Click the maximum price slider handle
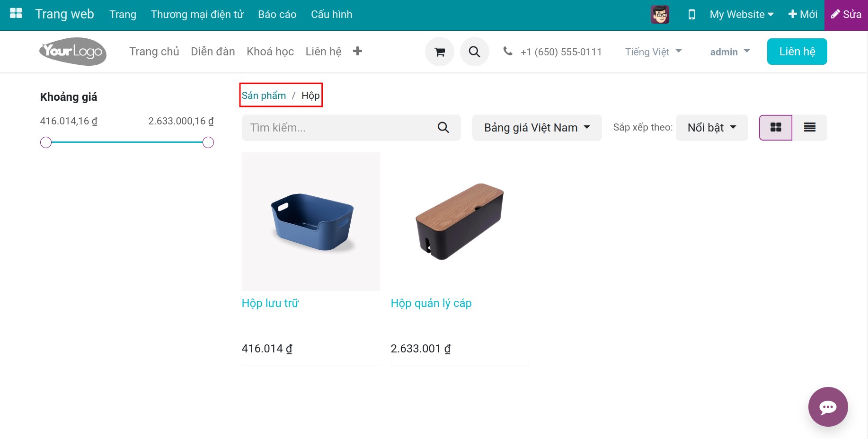This screenshot has height=439, width=868. [208, 142]
